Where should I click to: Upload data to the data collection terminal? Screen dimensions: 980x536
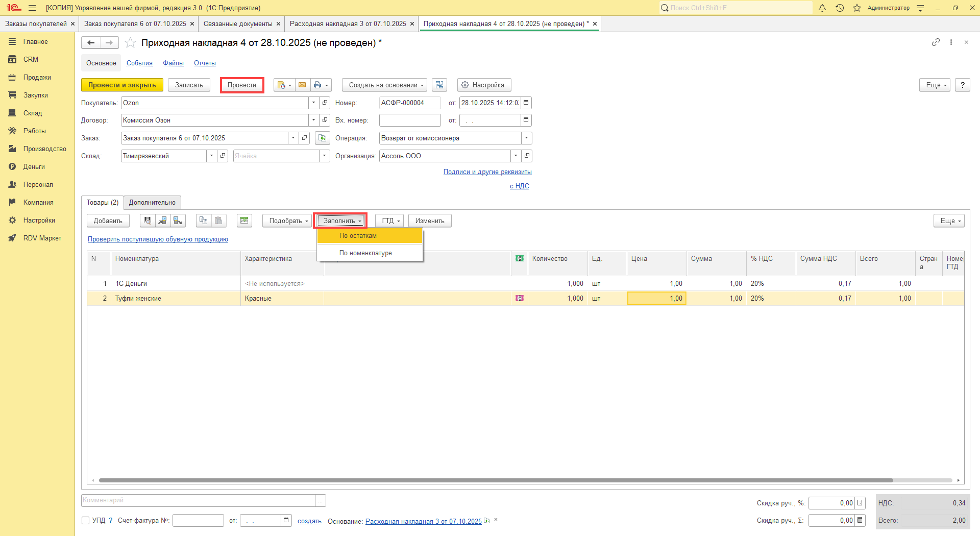click(178, 221)
